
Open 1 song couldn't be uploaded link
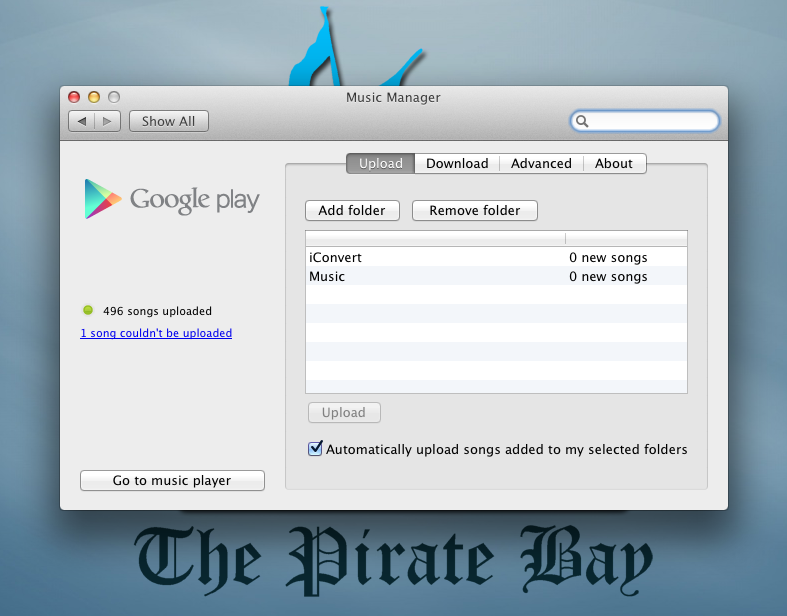pyautogui.click(x=156, y=333)
